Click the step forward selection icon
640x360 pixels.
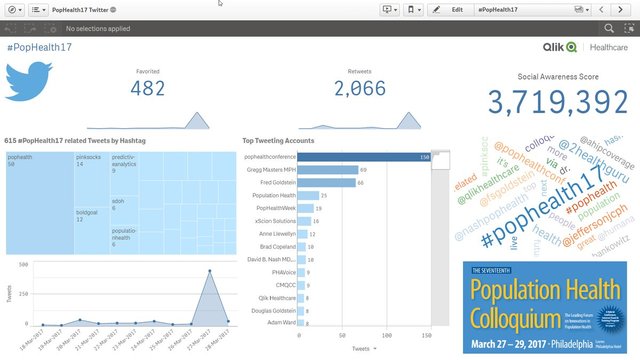point(30,29)
